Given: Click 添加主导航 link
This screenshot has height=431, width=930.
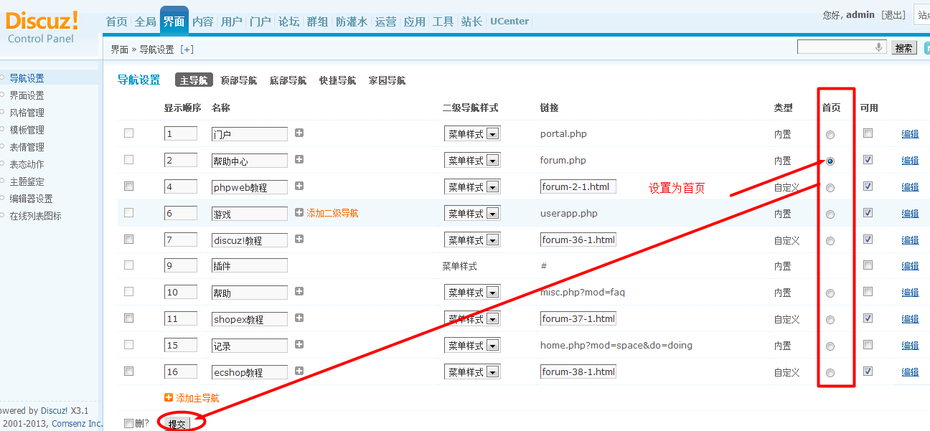Looking at the screenshot, I should 198,398.
